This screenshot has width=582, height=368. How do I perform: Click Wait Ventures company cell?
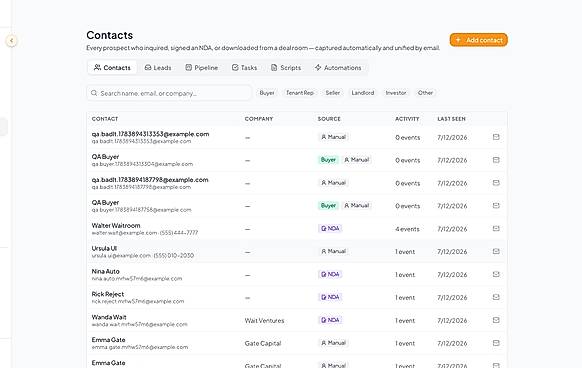(x=264, y=320)
